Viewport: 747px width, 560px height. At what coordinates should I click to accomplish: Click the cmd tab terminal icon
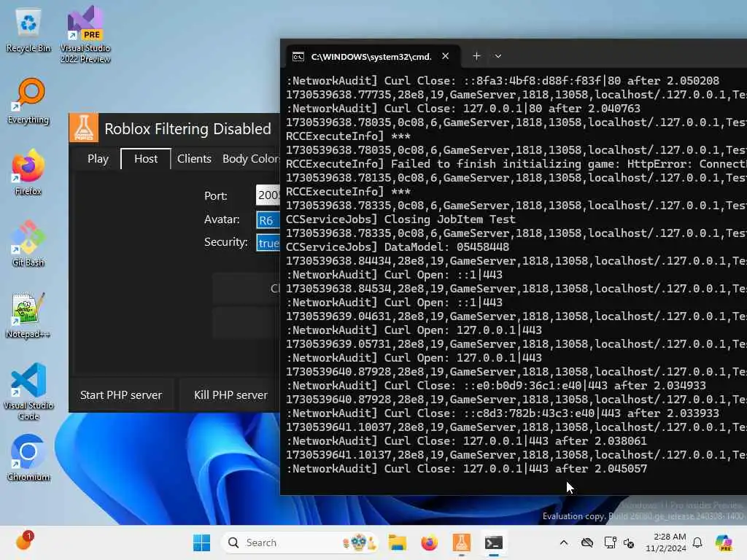tap(298, 57)
